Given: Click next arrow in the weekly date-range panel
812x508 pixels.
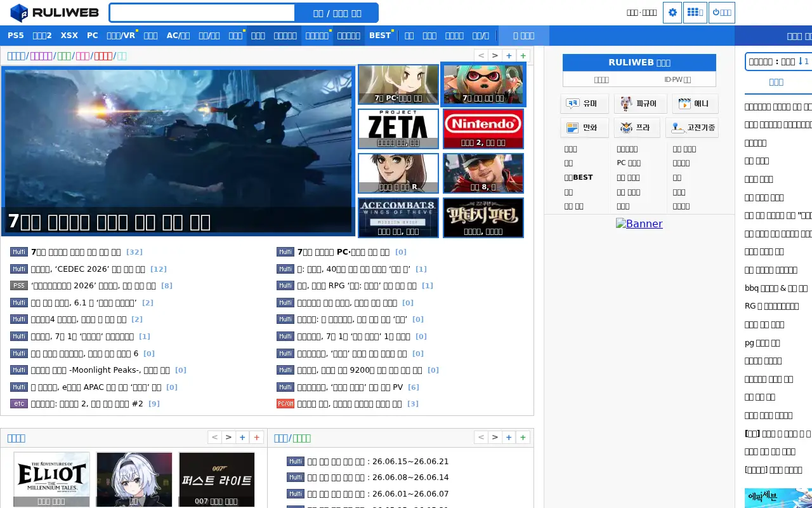Looking at the screenshot, I should click(x=495, y=438).
